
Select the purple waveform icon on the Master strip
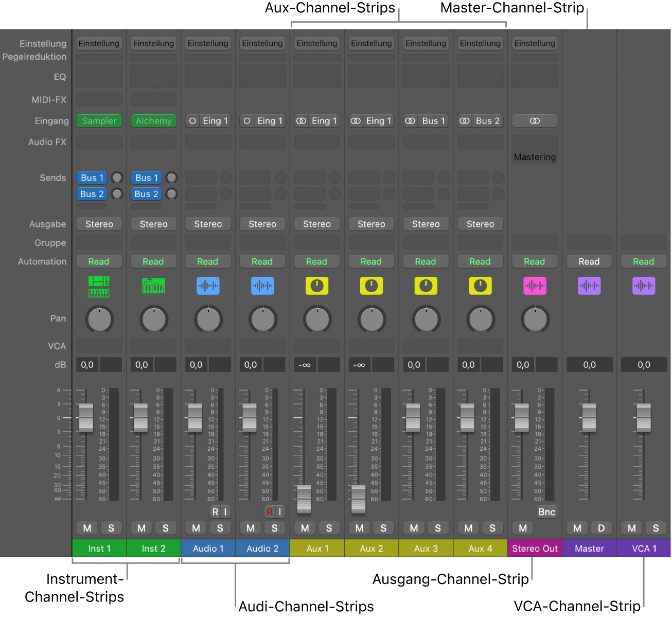coord(589,286)
